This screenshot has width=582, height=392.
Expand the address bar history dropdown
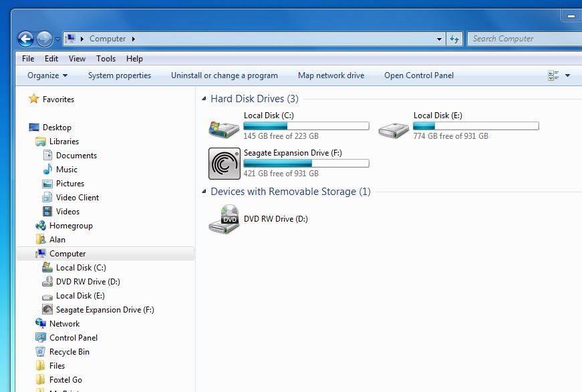click(x=439, y=39)
